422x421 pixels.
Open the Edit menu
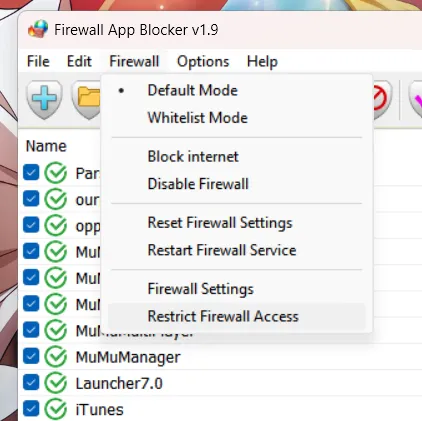[79, 61]
